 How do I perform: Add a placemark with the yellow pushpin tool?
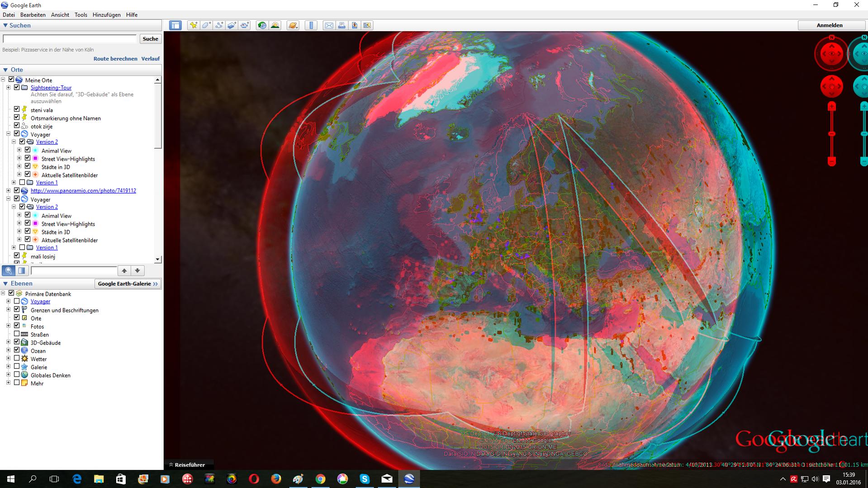click(x=193, y=25)
